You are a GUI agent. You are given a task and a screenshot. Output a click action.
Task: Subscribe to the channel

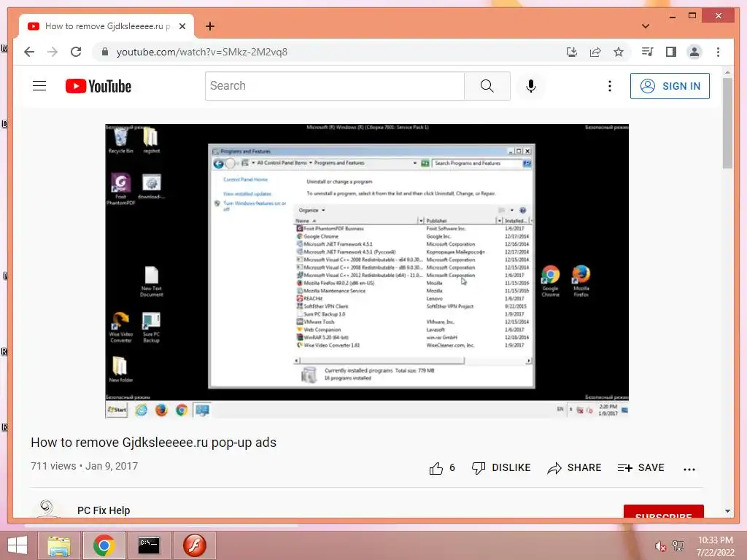[x=663, y=511]
